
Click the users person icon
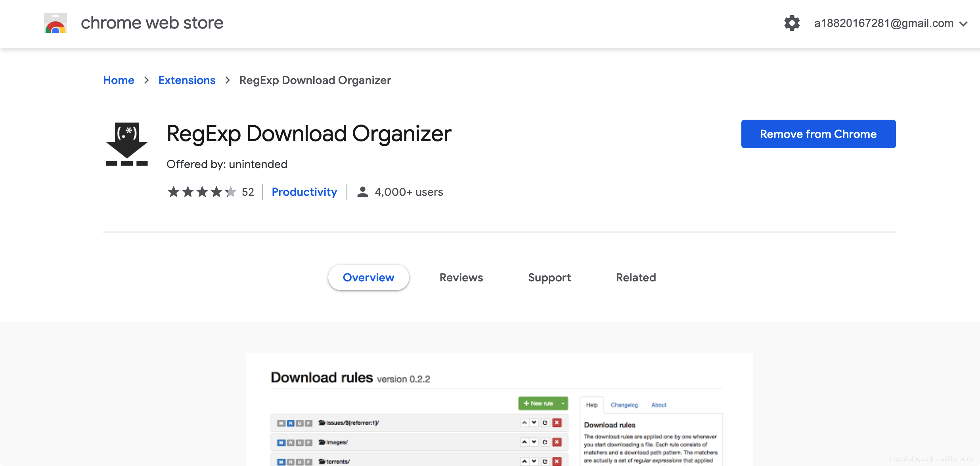tap(362, 192)
